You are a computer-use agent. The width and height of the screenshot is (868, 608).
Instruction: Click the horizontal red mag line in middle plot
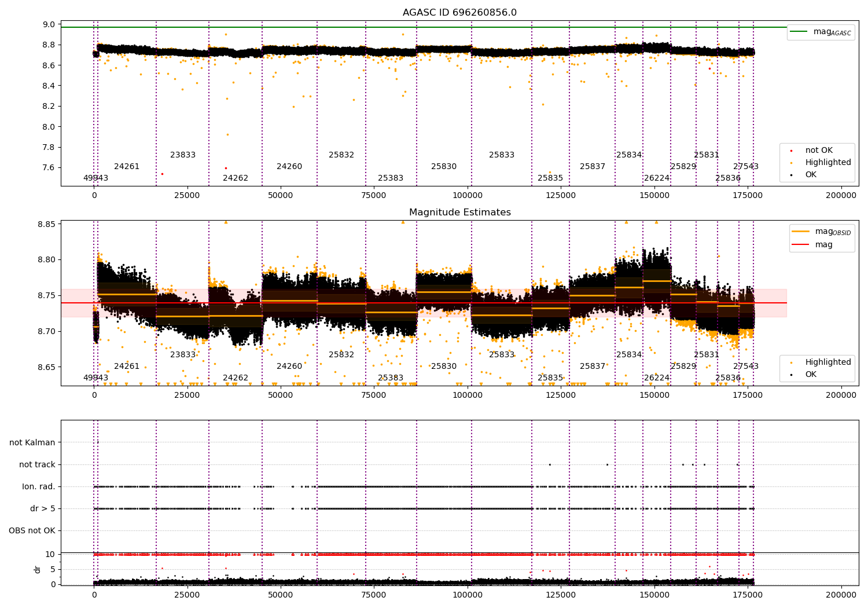pos(422,303)
